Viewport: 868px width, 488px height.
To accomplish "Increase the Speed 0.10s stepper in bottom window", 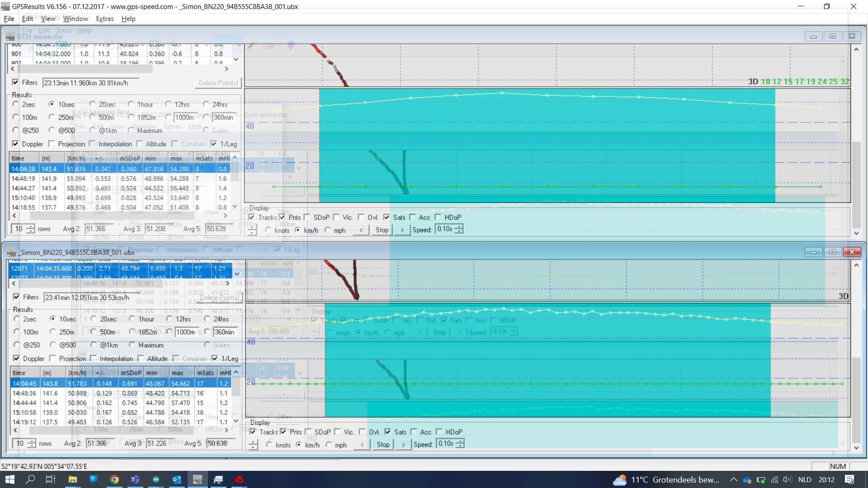I will [x=460, y=441].
